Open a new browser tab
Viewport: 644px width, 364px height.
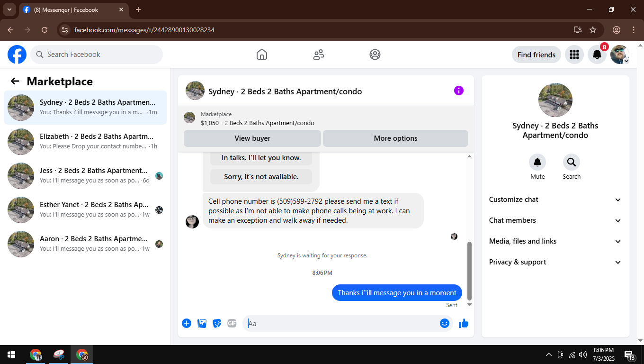coord(138,9)
